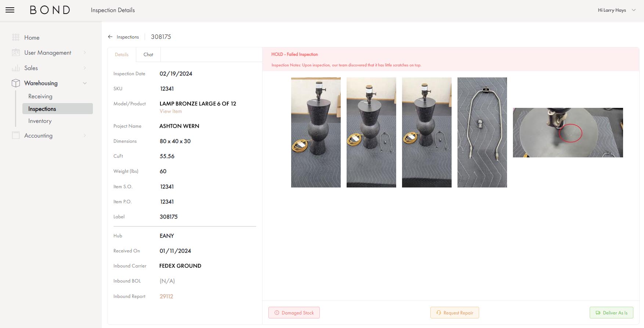The height and width of the screenshot is (328, 644).
Task: Click the Damaged Stock button
Action: coord(294,313)
